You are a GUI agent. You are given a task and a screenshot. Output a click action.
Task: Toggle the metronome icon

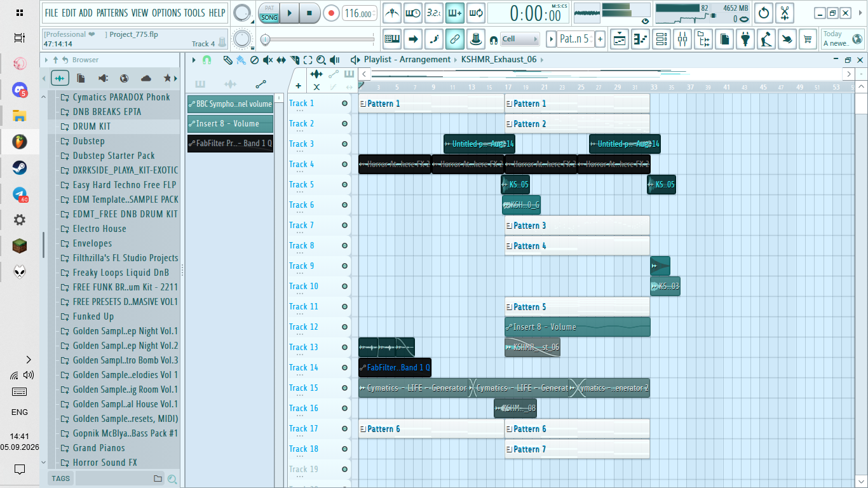tap(392, 12)
